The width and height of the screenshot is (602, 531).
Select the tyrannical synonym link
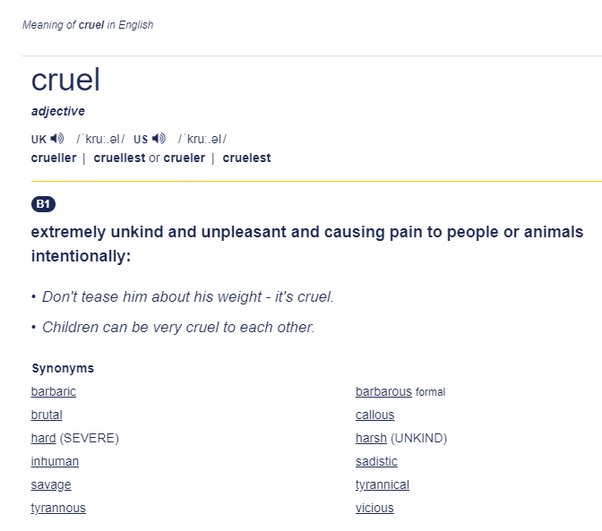(x=382, y=485)
